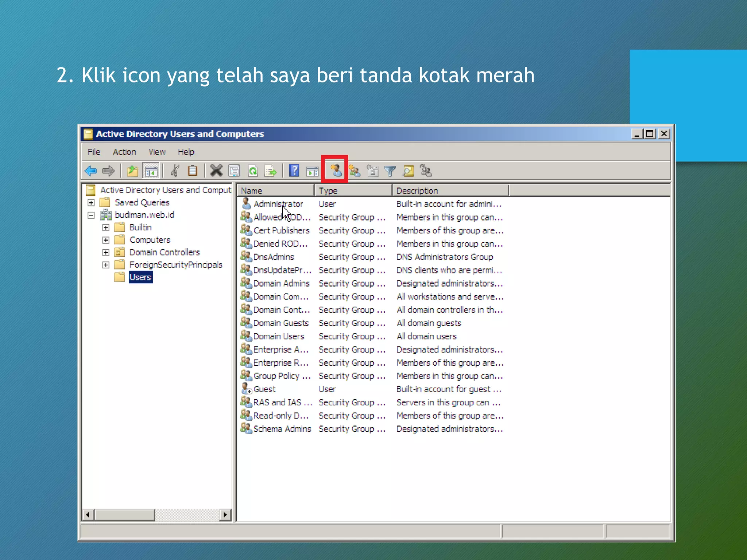
Task: Select Saved Queries tree item
Action: (x=142, y=202)
